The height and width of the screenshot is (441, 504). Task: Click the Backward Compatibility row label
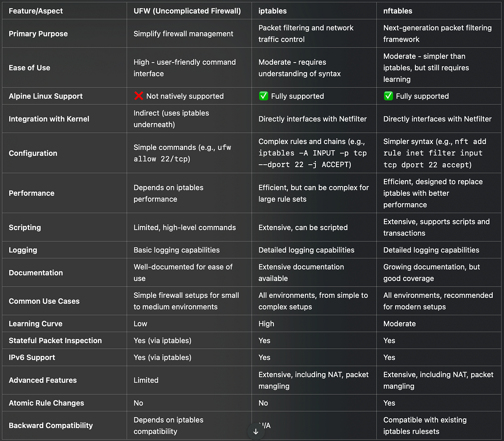pos(50,425)
